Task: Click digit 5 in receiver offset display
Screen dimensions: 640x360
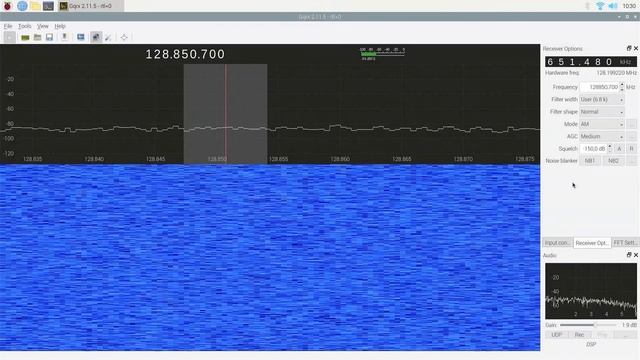Action: [561, 62]
